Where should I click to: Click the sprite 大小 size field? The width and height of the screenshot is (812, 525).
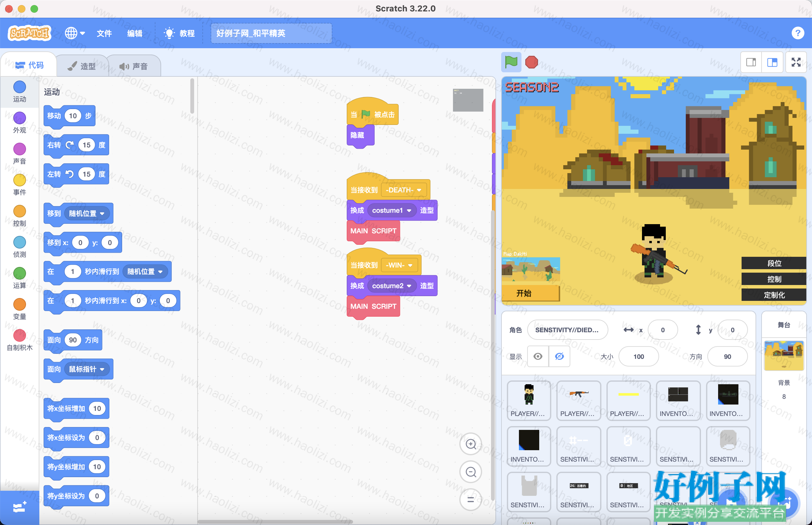point(638,356)
